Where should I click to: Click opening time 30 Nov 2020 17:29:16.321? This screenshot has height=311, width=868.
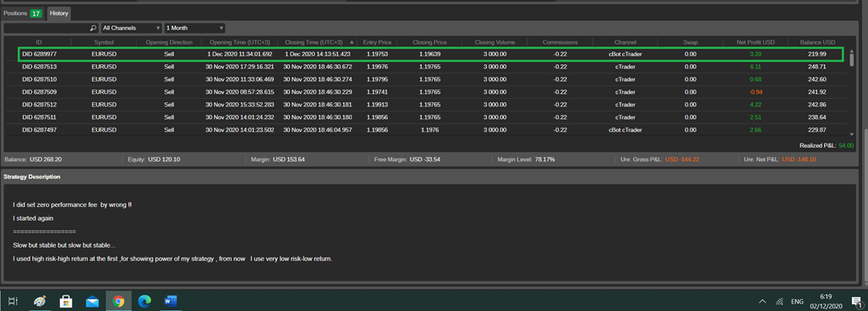[240, 67]
